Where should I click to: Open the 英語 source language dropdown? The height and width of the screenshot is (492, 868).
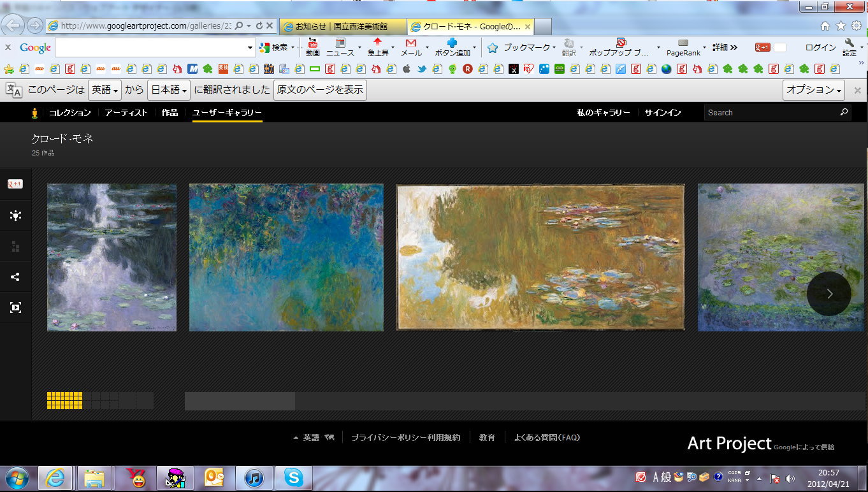(105, 90)
